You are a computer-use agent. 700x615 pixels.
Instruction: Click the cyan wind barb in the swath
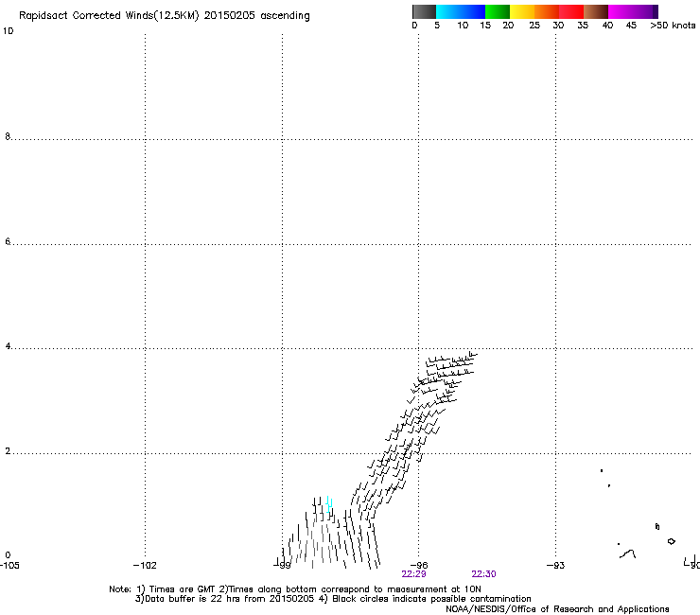click(x=328, y=504)
